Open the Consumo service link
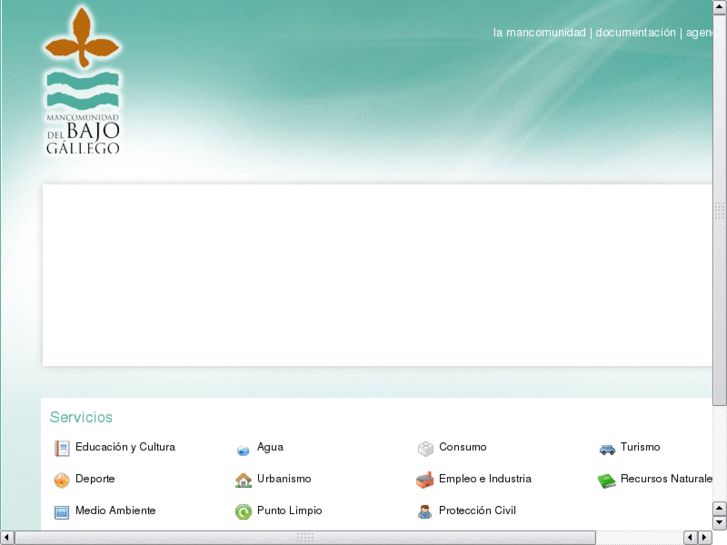The image size is (727, 545). (463, 447)
